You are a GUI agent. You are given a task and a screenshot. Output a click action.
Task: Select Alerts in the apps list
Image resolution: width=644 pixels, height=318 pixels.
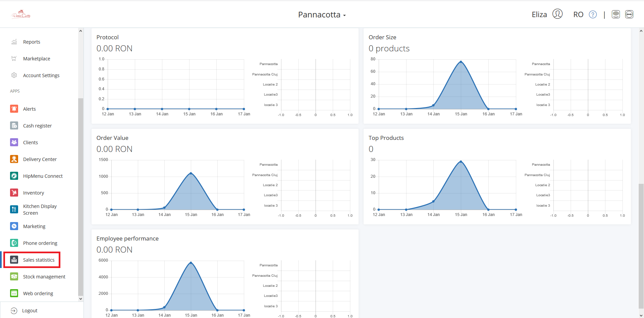click(x=30, y=109)
